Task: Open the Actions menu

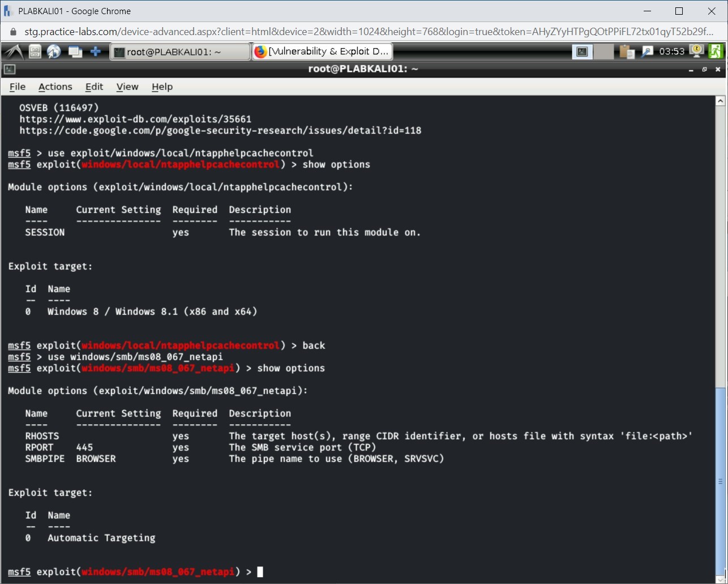Action: pyautogui.click(x=55, y=87)
